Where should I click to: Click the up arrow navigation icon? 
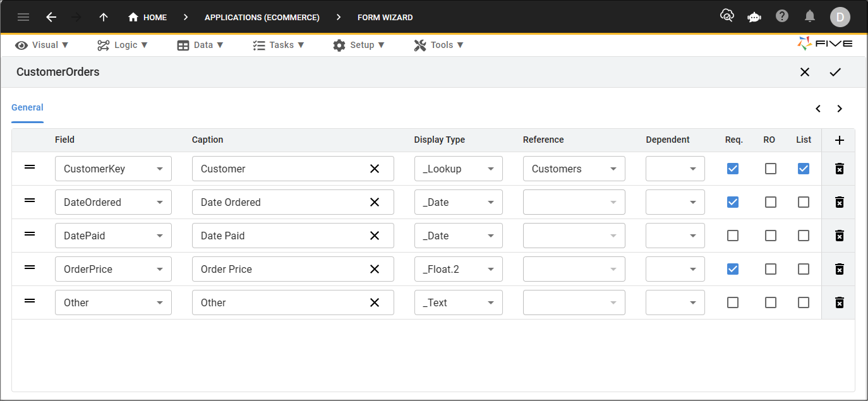point(104,17)
